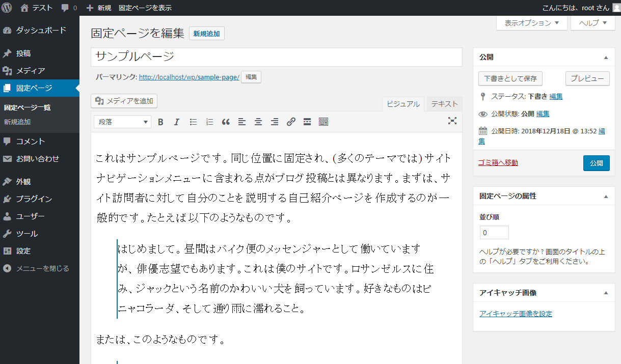This screenshot has height=364, width=621.
Task: Click the ゴミ箱へ移動 link
Action: click(498, 162)
